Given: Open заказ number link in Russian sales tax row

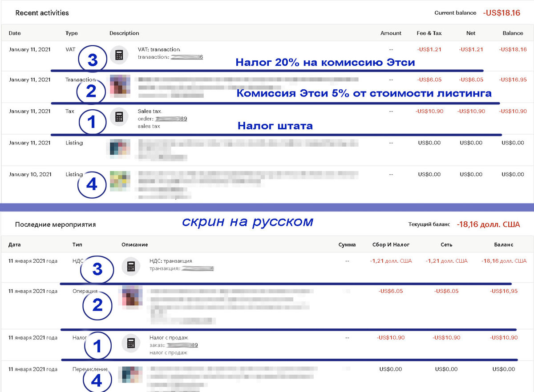Looking at the screenshot, I should point(182,345).
